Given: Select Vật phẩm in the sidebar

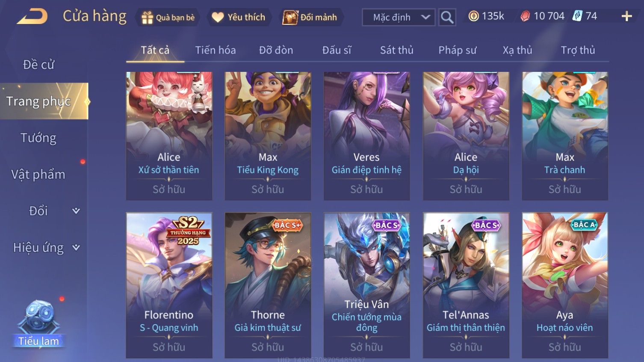Looking at the screenshot, I should 38,175.
